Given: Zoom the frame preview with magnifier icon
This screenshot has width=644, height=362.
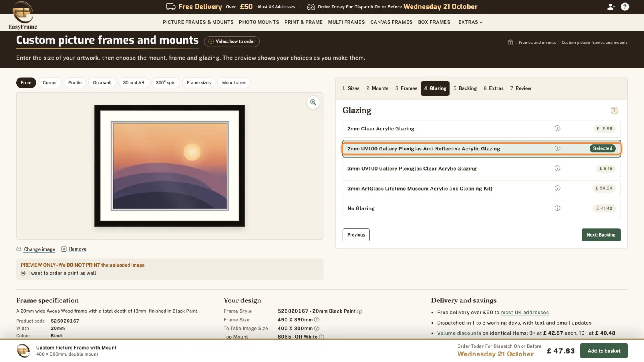Looking at the screenshot, I should click(x=313, y=102).
